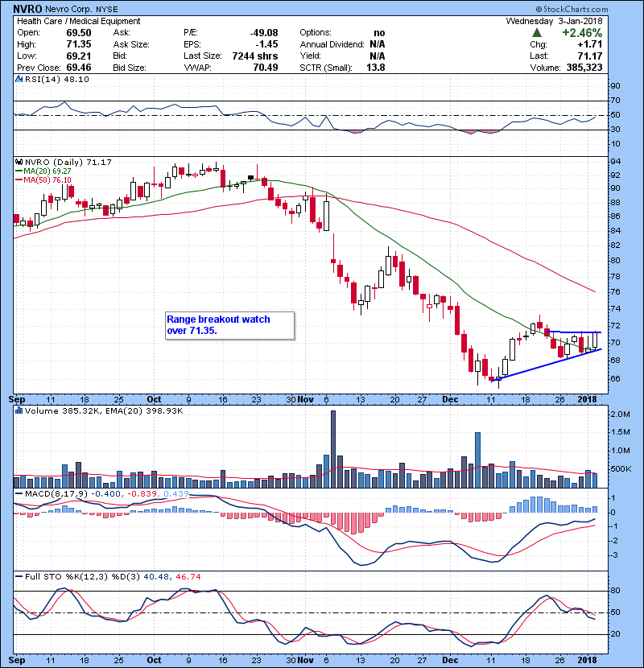Viewport: 644px width, 668px height.
Task: Click the MA(50) 76.10 legend
Action: click(x=43, y=179)
